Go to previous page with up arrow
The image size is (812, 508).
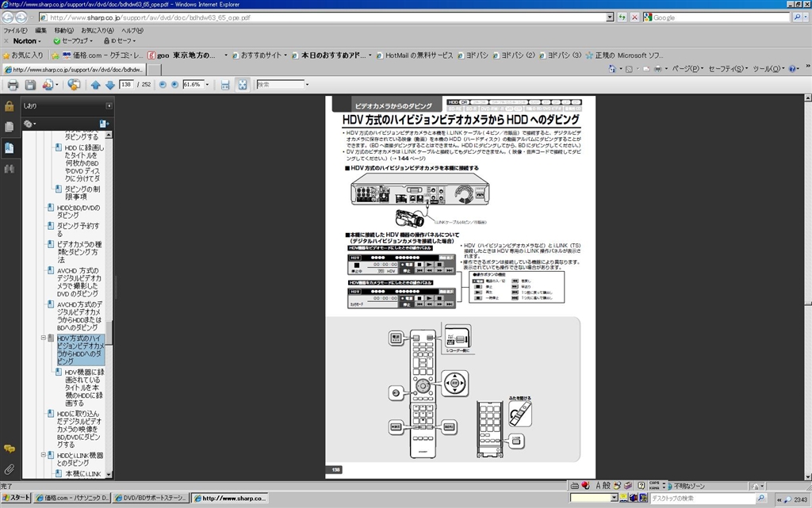tap(96, 85)
